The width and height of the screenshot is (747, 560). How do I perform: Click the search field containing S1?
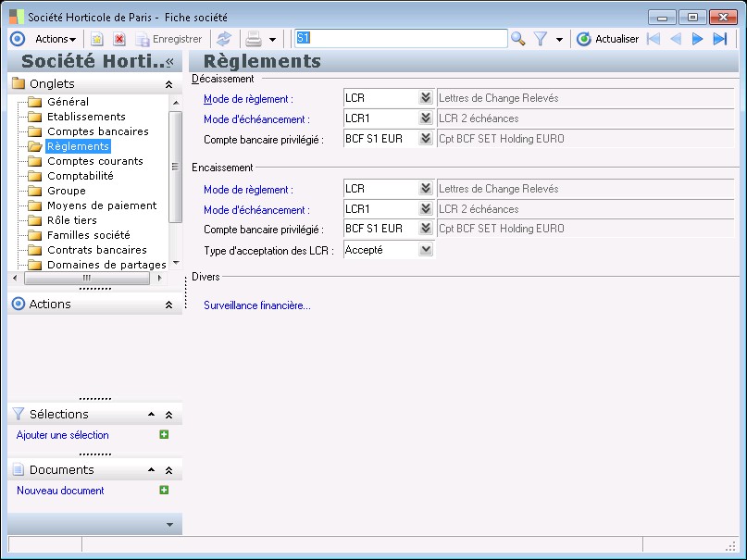point(400,39)
